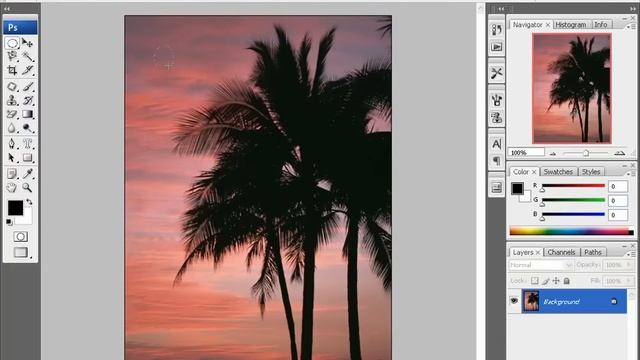
Task: Open the Layer Comps panel icon
Action: [496, 188]
